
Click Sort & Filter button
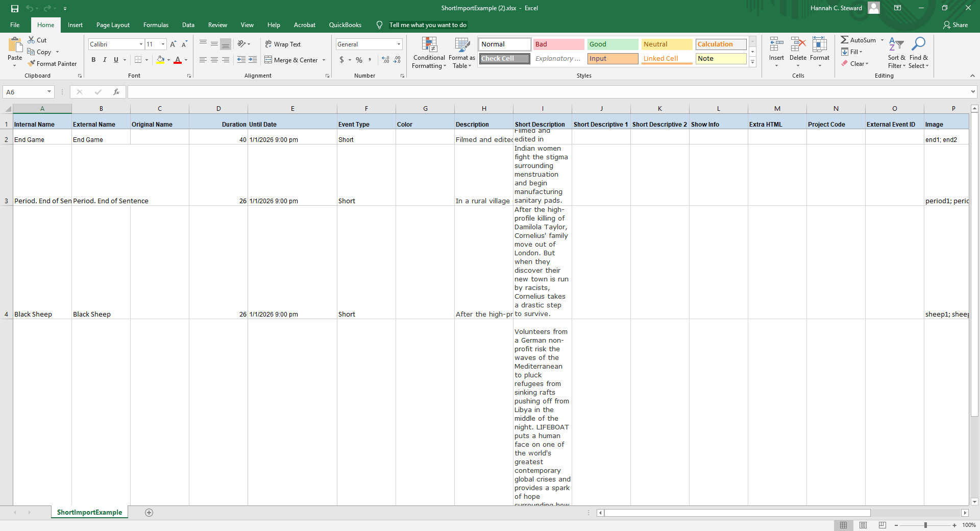(896, 53)
